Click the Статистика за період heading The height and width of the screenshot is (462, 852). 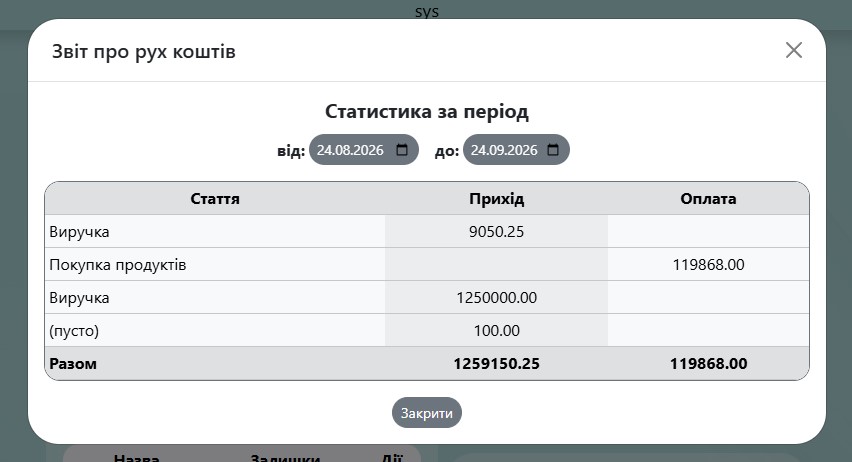(x=427, y=111)
